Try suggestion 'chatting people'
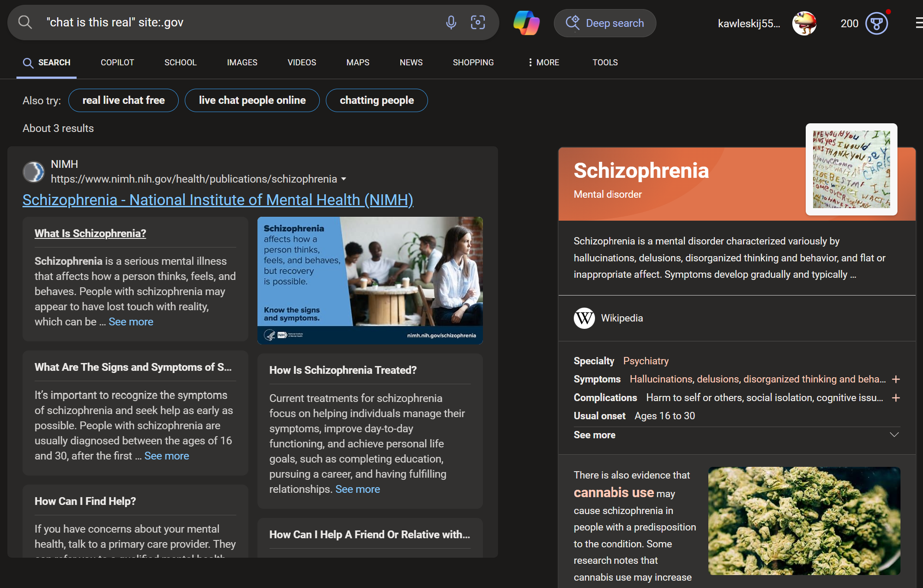 coord(377,100)
